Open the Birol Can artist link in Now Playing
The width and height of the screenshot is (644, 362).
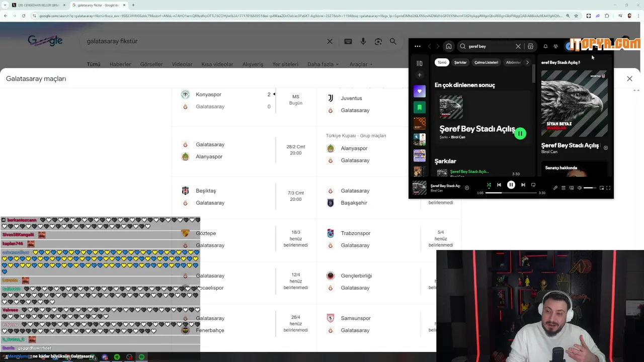point(549,152)
